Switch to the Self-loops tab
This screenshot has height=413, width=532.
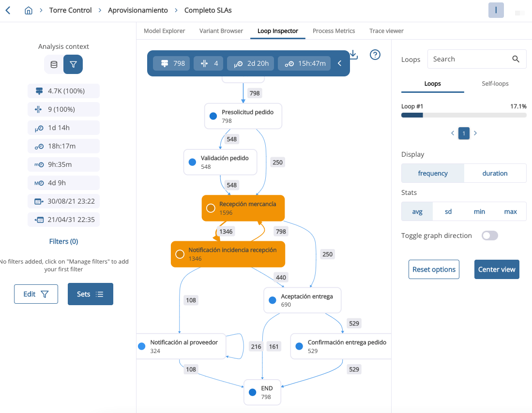pos(495,83)
